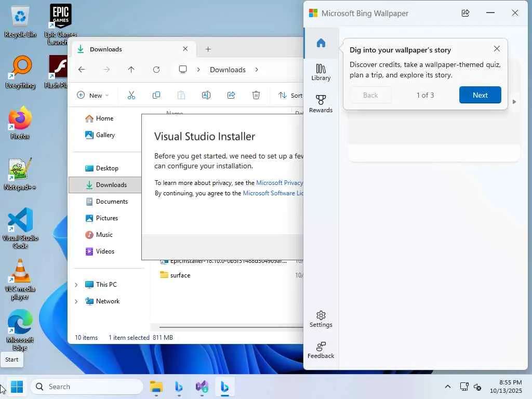Open Feedback in Bing Wallpaper sidebar
This screenshot has width=532, height=399.
tap(321, 350)
